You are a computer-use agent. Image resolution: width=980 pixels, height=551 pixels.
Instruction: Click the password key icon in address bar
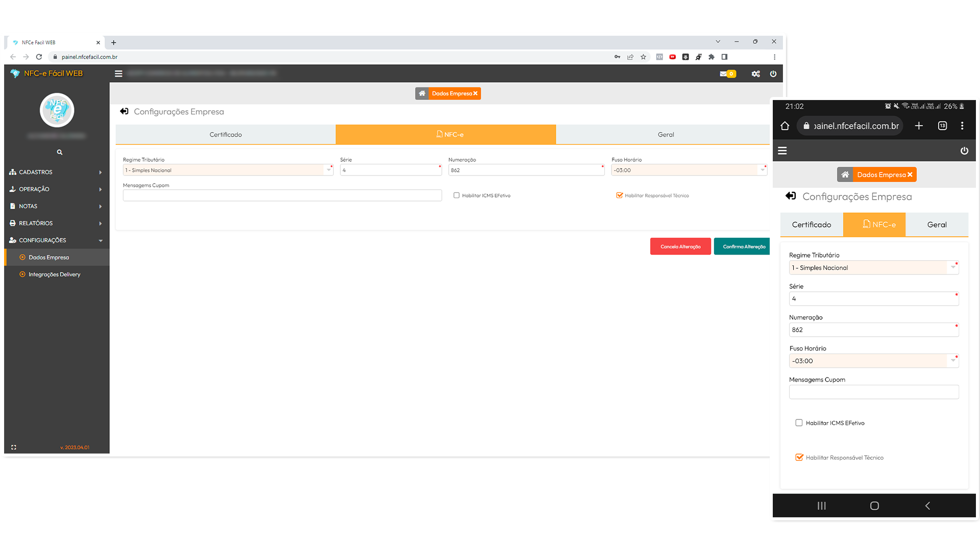coord(617,57)
